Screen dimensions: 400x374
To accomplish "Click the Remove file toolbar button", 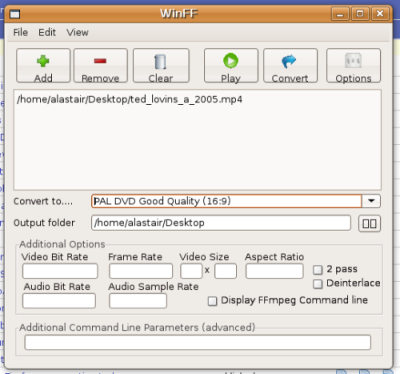I will tap(100, 66).
